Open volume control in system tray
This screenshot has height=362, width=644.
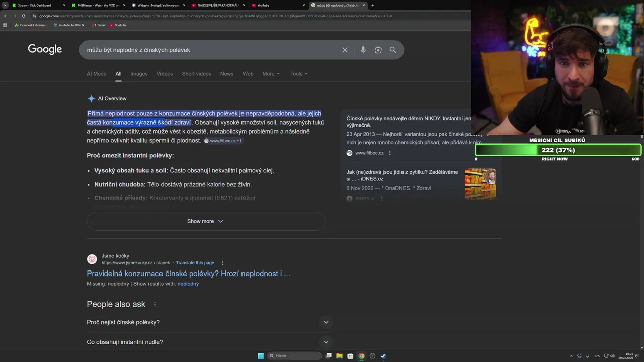pos(612,356)
